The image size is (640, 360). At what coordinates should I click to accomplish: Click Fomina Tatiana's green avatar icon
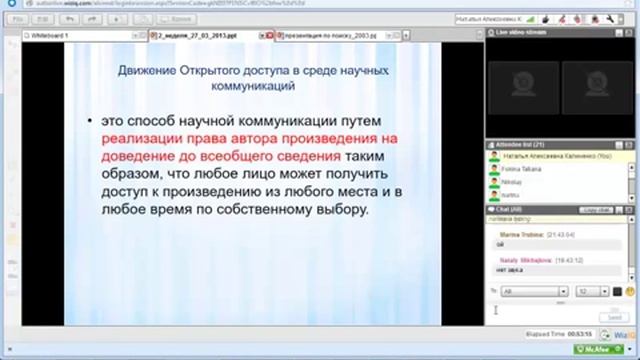click(494, 169)
